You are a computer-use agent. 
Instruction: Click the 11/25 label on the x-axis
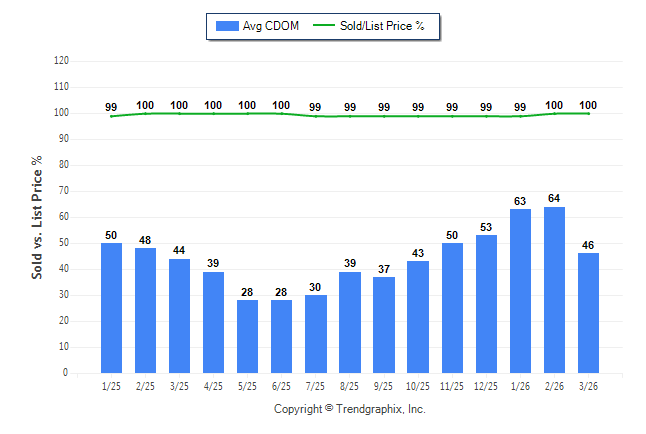(452, 386)
